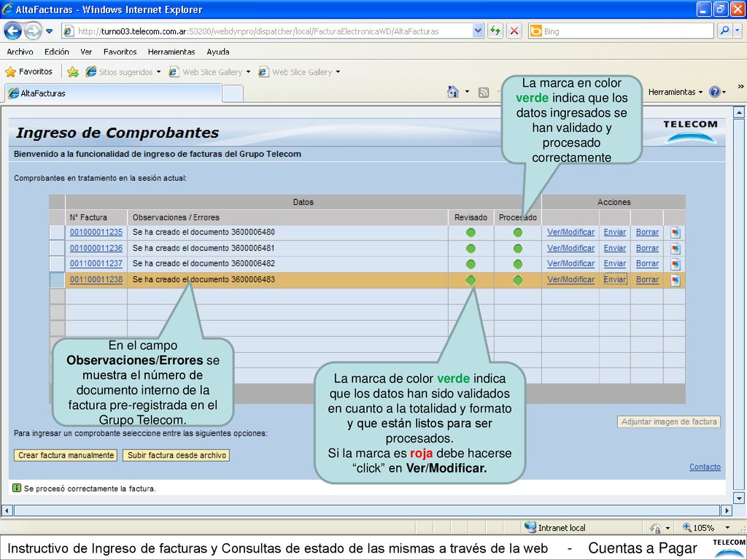
Task: Click the green success status icon
Action: point(17,488)
